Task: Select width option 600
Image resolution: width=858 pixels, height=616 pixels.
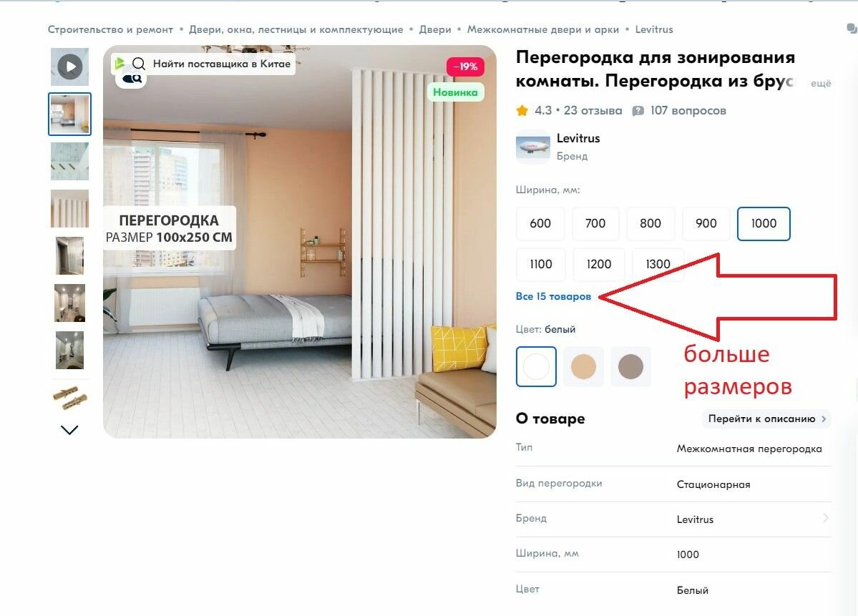Action: (540, 223)
